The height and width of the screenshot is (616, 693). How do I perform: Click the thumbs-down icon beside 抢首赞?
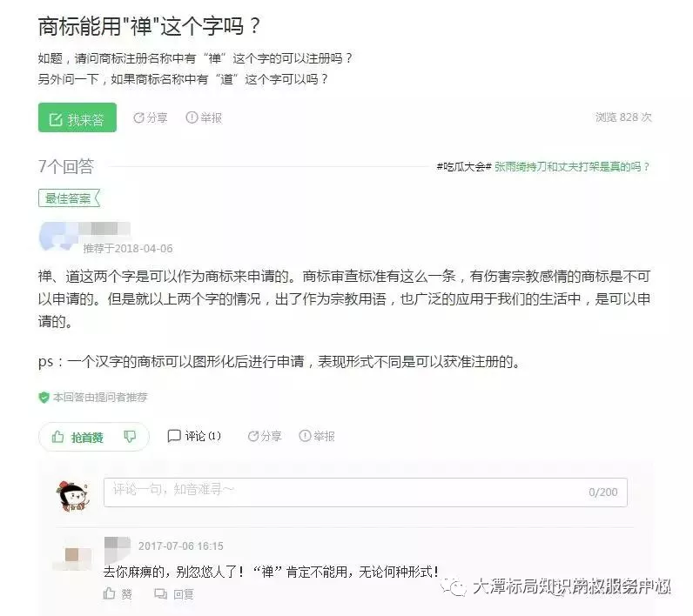click(130, 437)
